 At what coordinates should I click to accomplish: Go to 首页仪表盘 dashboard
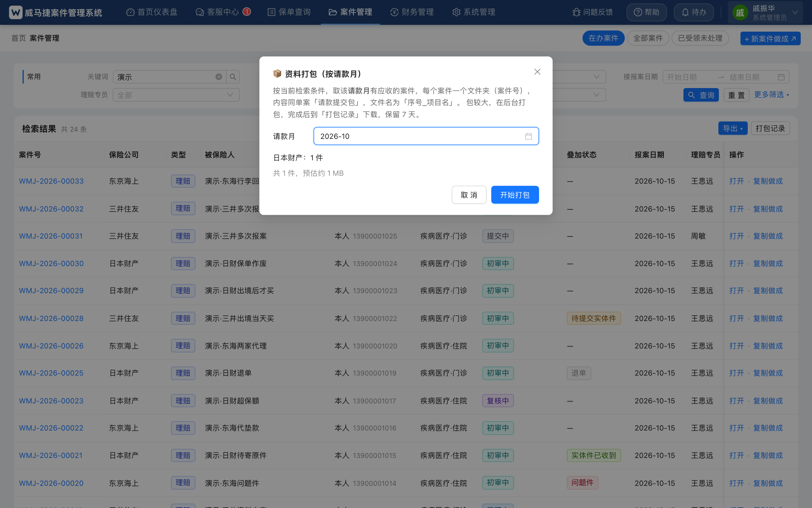tap(152, 12)
